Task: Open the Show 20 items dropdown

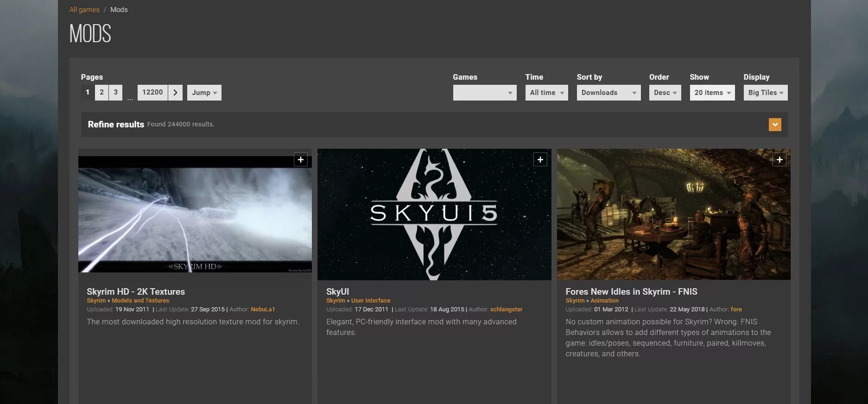Action: click(712, 93)
